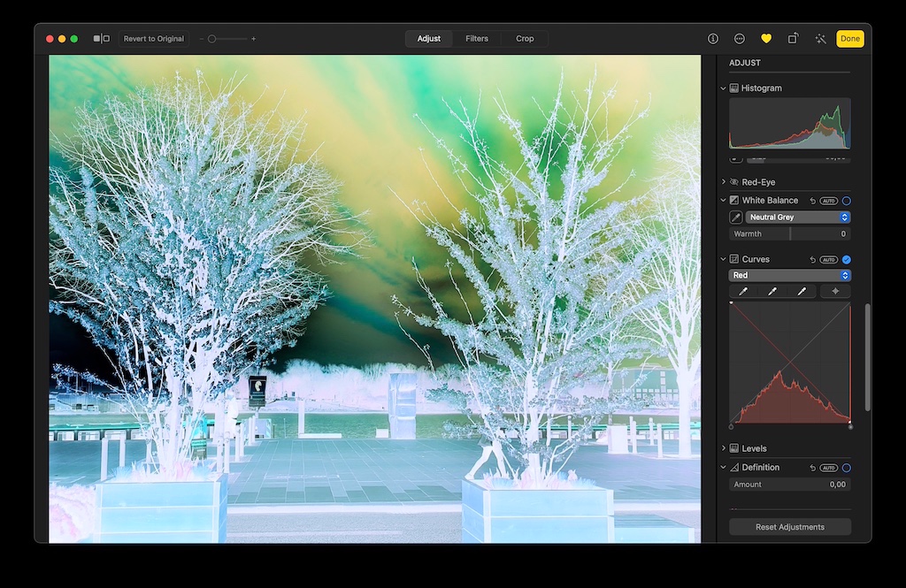Click the Reset Adjustments button
This screenshot has height=588, width=906.
(789, 527)
